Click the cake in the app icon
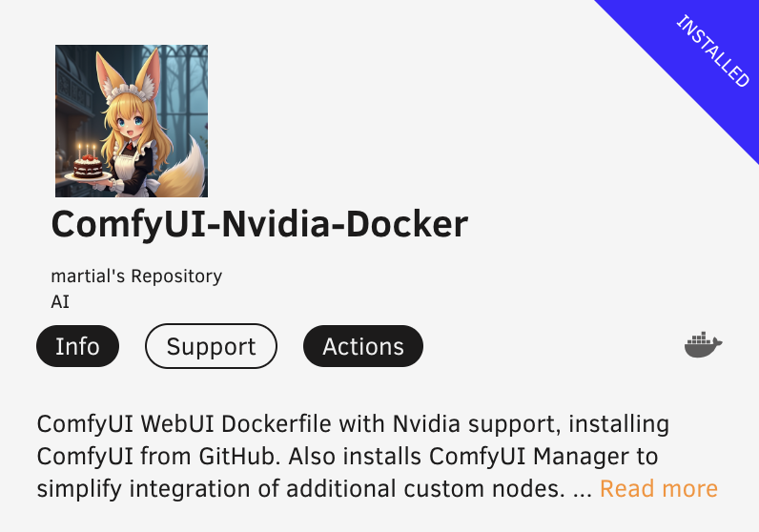Screen dimensions: 759x532 (x=88, y=166)
